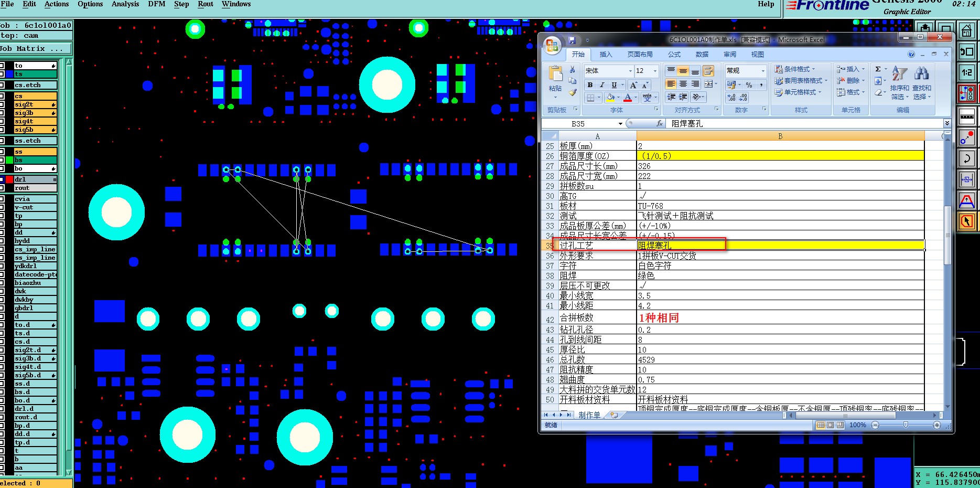The image size is (980, 488).
Task: Click the AutoSum sigma icon
Action: (x=878, y=69)
